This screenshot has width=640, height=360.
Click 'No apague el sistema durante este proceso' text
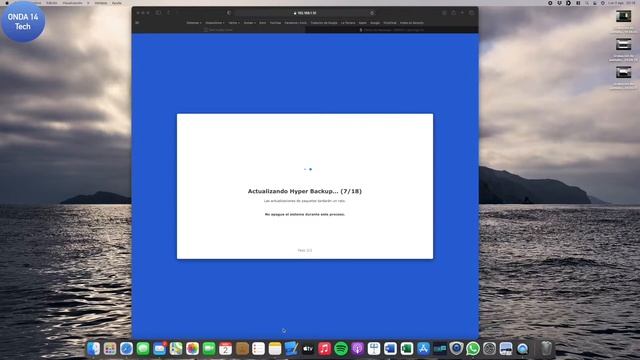[x=305, y=214]
